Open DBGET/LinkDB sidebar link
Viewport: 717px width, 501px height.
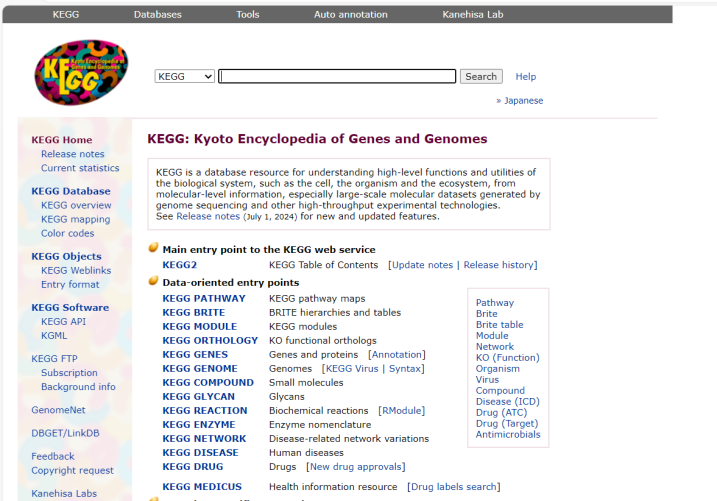(65, 433)
